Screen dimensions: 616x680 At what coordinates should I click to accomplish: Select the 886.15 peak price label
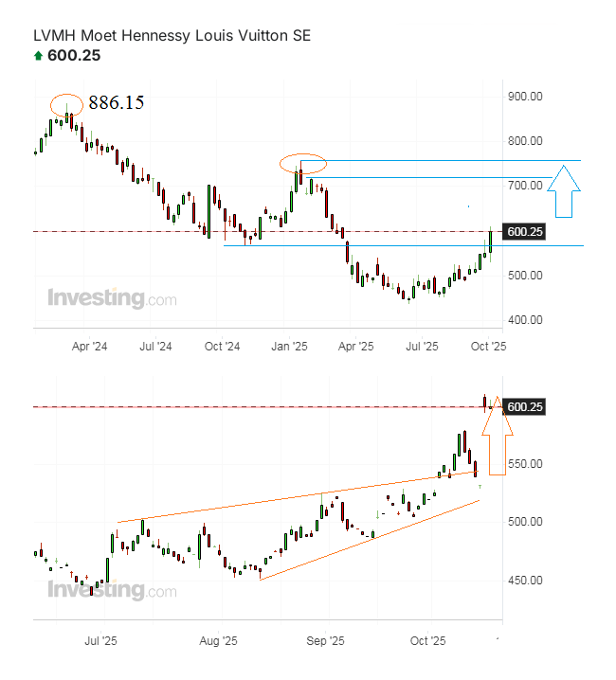point(117,103)
